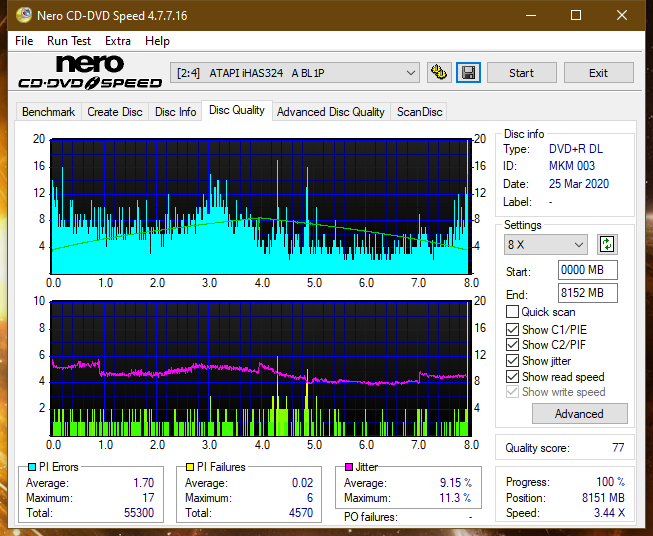Uncheck the Show jitter option
Image resolution: width=653 pixels, height=536 pixels.
[512, 361]
